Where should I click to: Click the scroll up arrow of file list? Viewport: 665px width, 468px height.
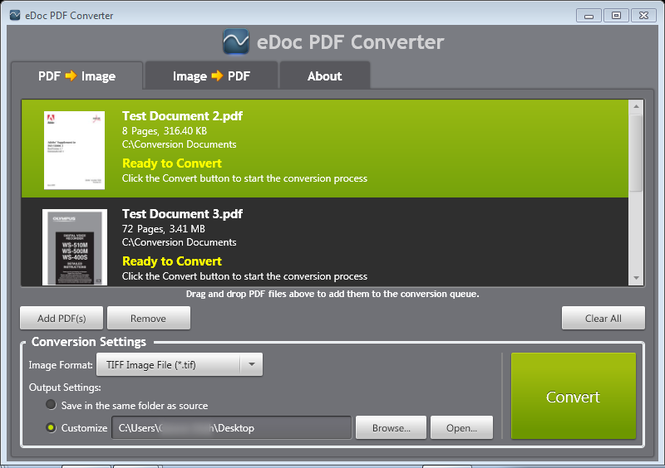point(636,106)
